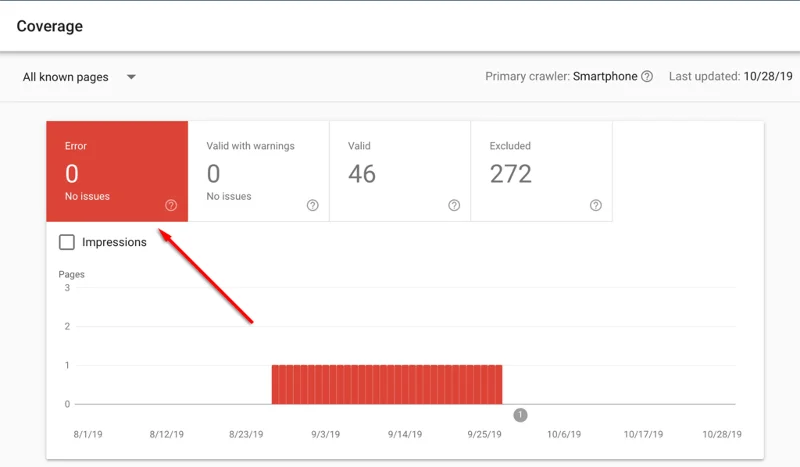Open the Primary crawler Smartphone help icon
The width and height of the screenshot is (800, 467).
[x=647, y=77]
